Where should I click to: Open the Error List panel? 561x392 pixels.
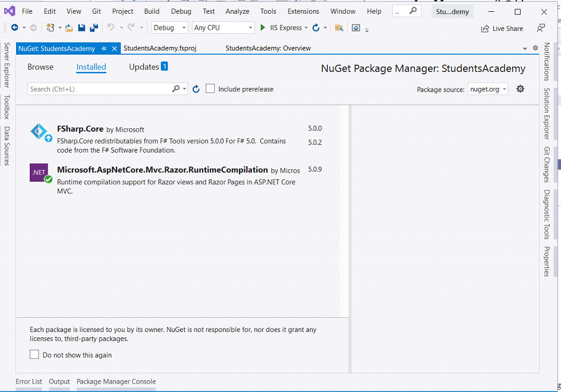click(x=29, y=381)
